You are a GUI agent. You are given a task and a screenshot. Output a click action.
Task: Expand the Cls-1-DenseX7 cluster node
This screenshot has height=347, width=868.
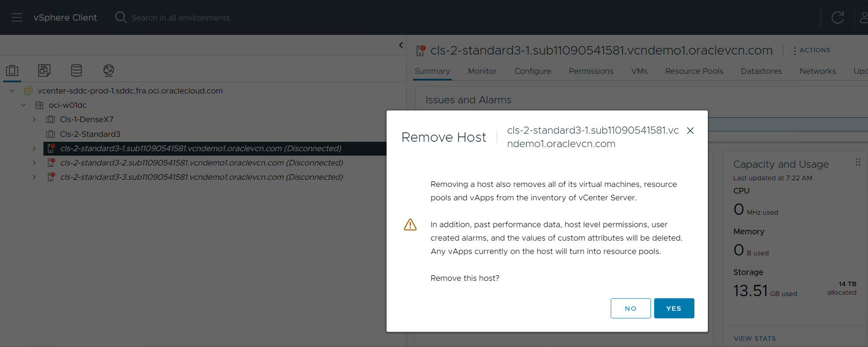tap(34, 119)
